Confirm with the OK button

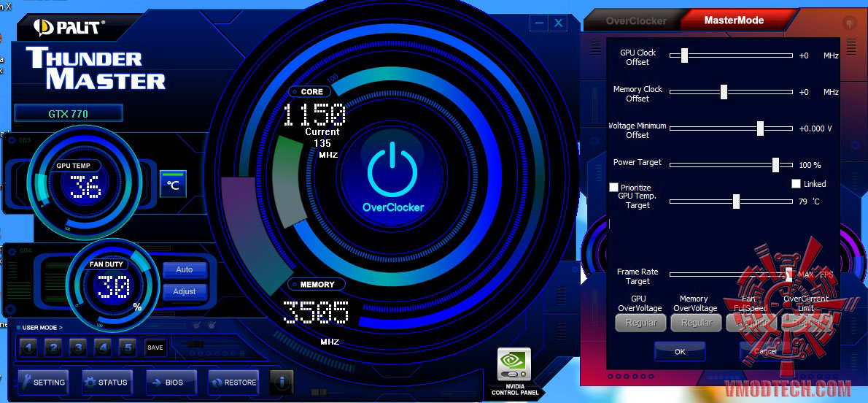click(x=680, y=351)
